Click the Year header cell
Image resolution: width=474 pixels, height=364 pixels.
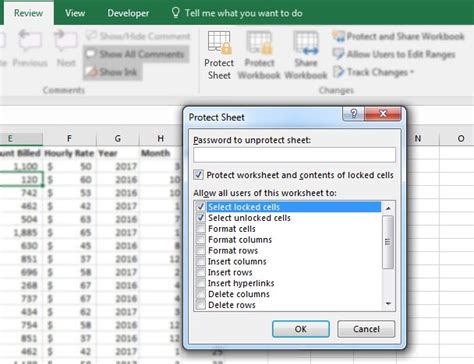(117, 153)
